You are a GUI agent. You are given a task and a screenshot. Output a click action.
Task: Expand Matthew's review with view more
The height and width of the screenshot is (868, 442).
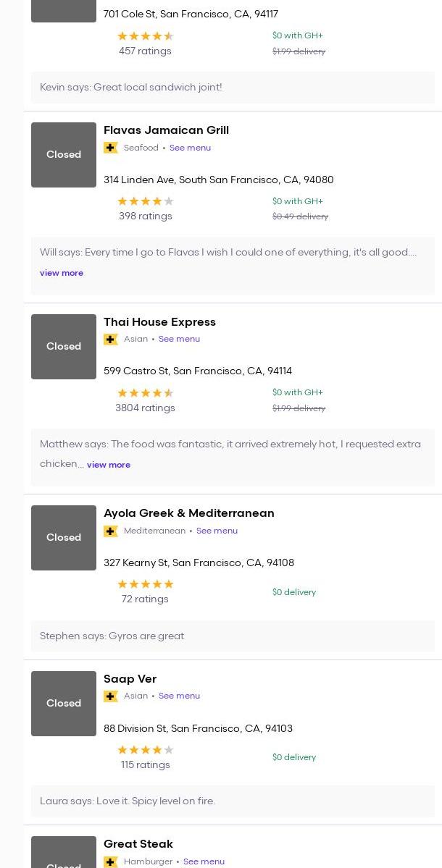[x=109, y=465]
